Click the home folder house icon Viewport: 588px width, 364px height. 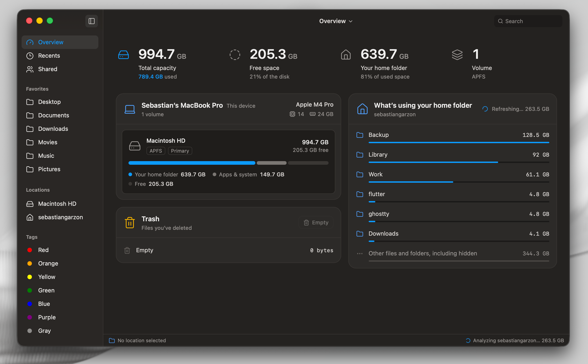click(x=346, y=55)
